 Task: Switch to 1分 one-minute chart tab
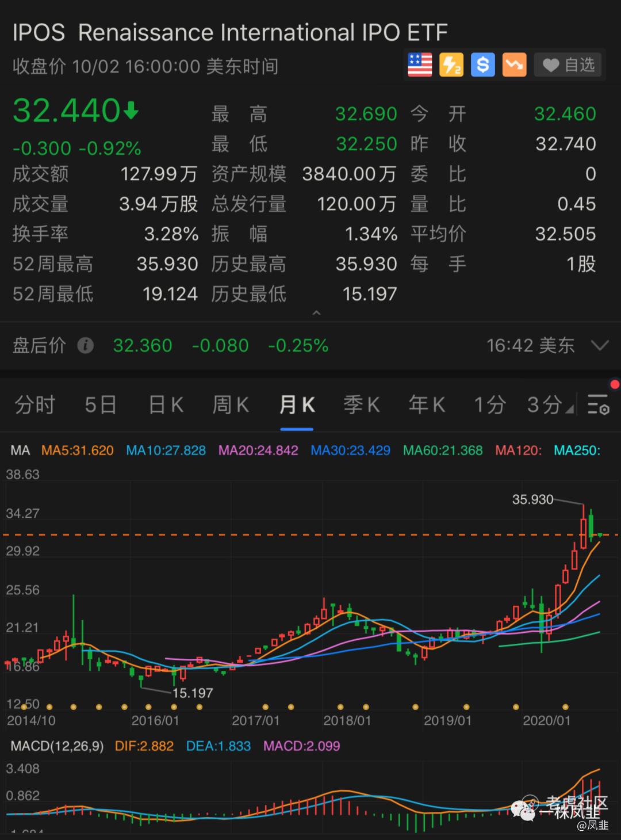pyautogui.click(x=489, y=405)
